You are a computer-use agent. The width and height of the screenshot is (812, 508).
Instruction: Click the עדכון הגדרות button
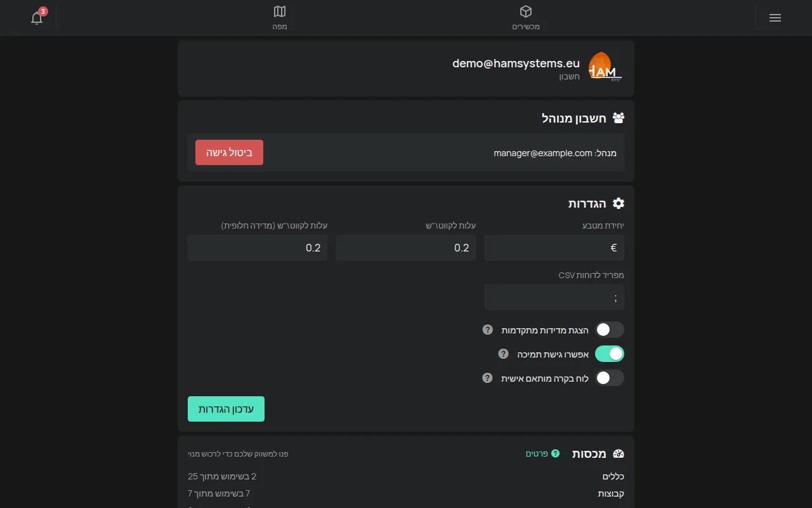pyautogui.click(x=226, y=409)
